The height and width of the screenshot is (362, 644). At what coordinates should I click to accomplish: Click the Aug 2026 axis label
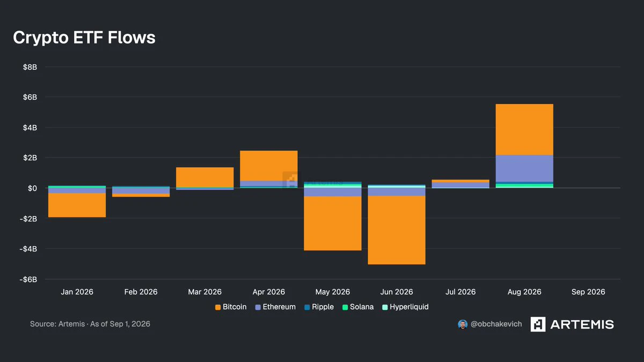[524, 292]
